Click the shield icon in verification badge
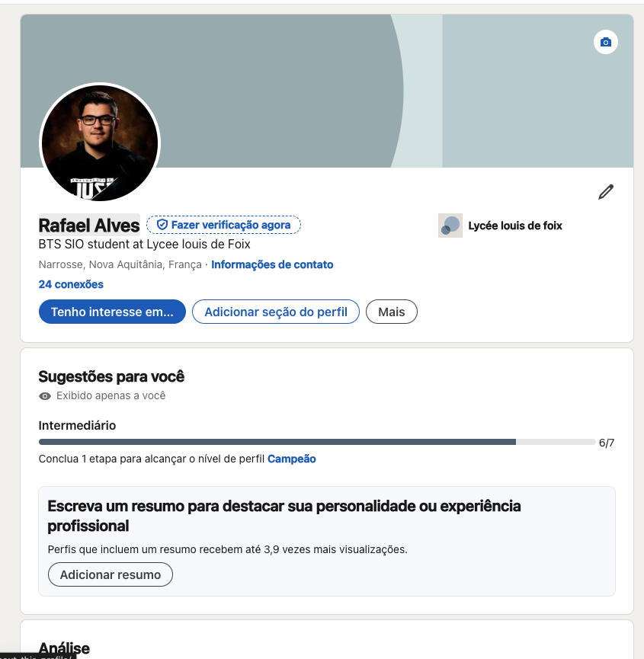Image resolution: width=644 pixels, height=659 pixels. pos(162,225)
